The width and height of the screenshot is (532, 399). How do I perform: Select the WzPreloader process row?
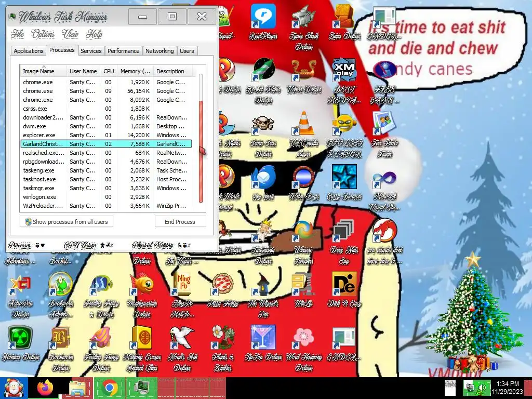[x=106, y=206]
